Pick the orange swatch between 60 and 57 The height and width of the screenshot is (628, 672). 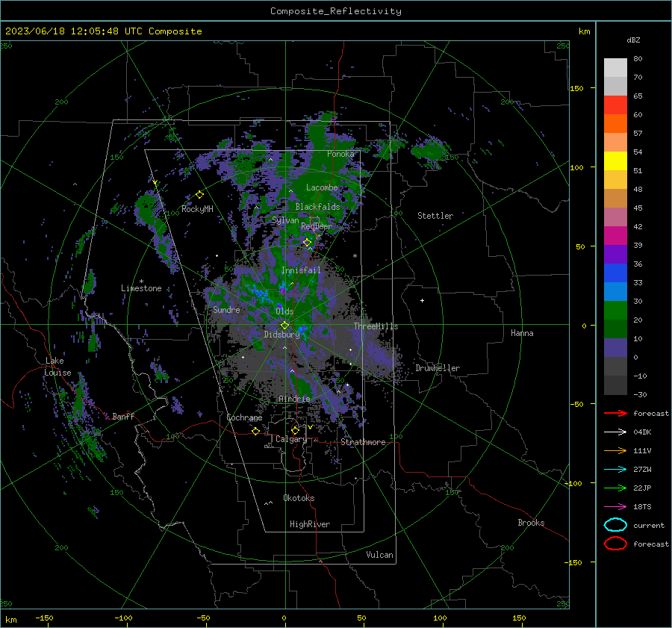click(x=615, y=123)
